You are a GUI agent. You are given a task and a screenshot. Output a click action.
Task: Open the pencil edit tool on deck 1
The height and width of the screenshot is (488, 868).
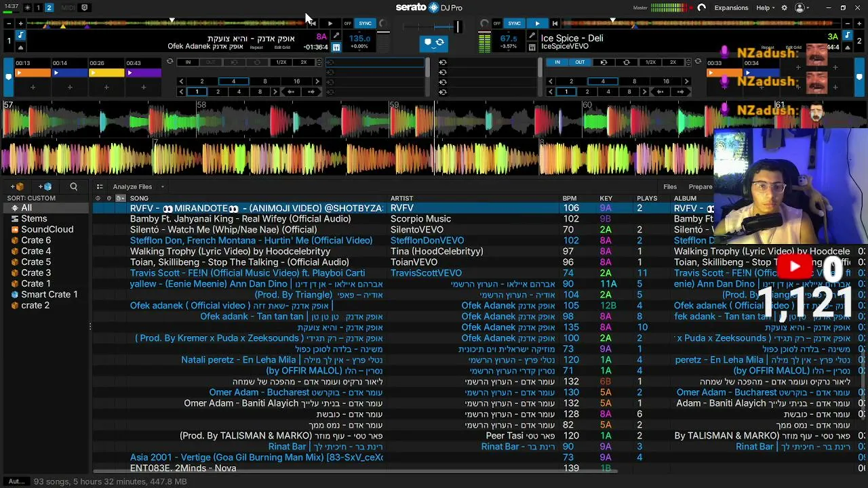(336, 36)
